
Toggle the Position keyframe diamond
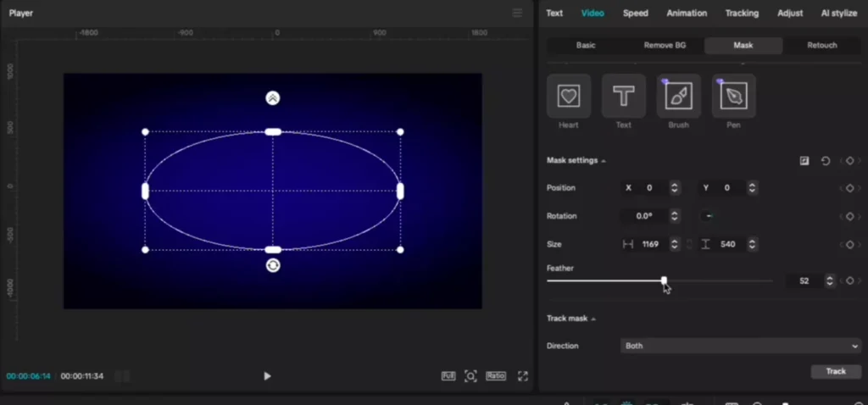tap(849, 188)
